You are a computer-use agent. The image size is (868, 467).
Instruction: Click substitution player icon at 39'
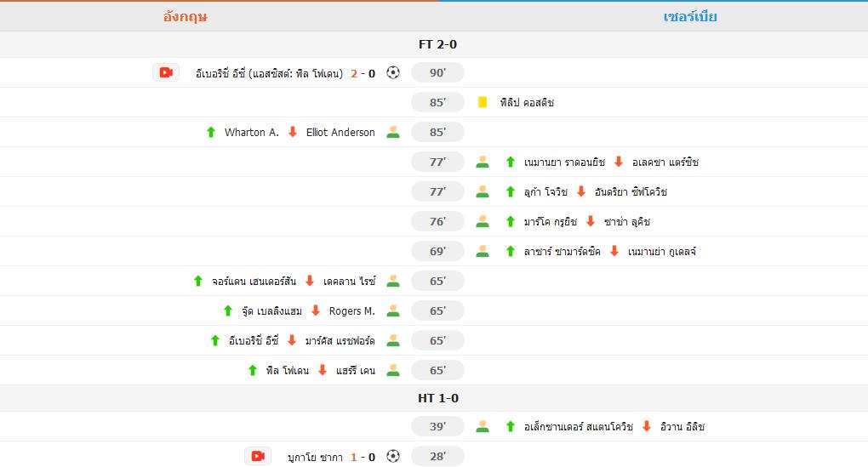(483, 427)
